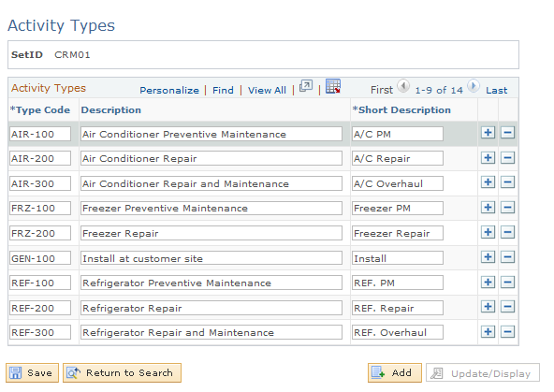
Task: Open grid in new window icon
Action: (306, 86)
